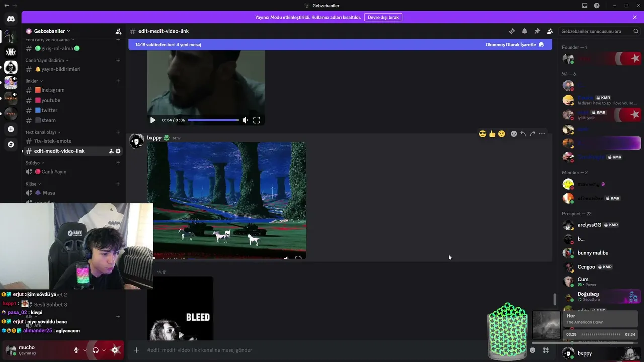Open the Discover servers compass icon

[11, 144]
